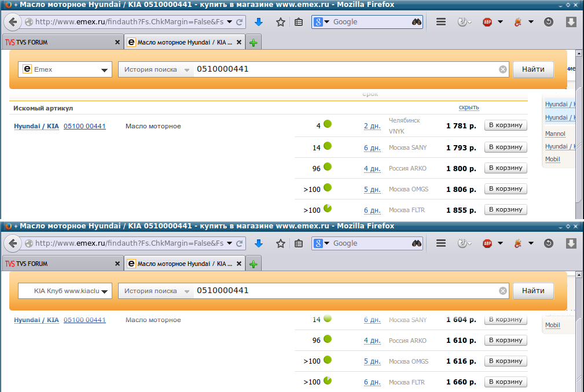Add 1 800 р. Россия ARKO offer to cart
584x392 pixels.
point(505,168)
